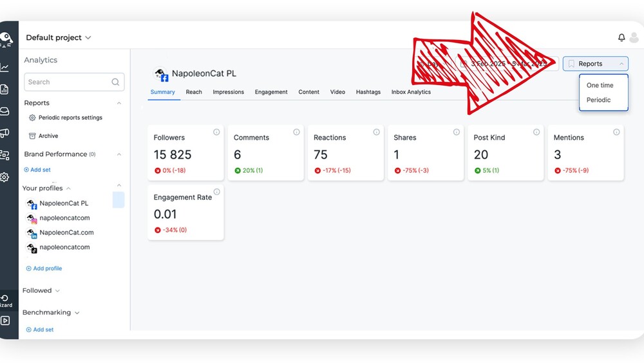Screen dimensions: 644x363
Task: Select the One time report option
Action: click(x=600, y=85)
